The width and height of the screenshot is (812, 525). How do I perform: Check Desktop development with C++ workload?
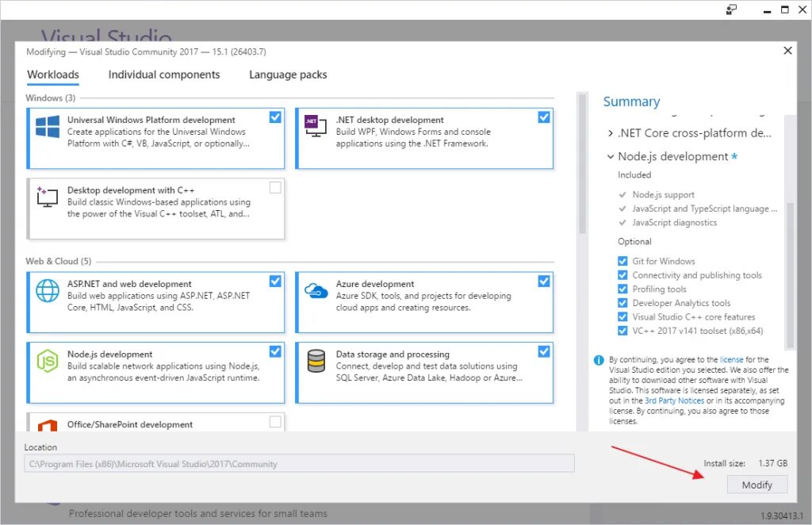[275, 187]
